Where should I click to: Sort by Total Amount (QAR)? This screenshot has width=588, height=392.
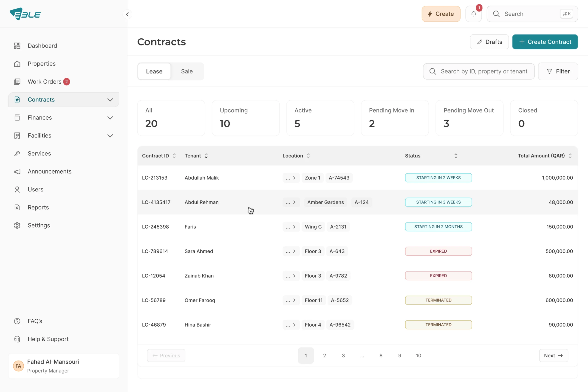click(570, 156)
